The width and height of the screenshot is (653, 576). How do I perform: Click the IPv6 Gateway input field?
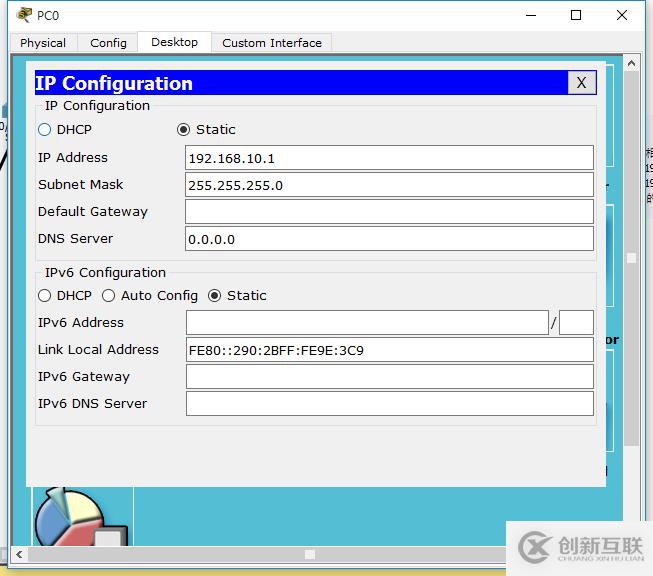tap(389, 377)
